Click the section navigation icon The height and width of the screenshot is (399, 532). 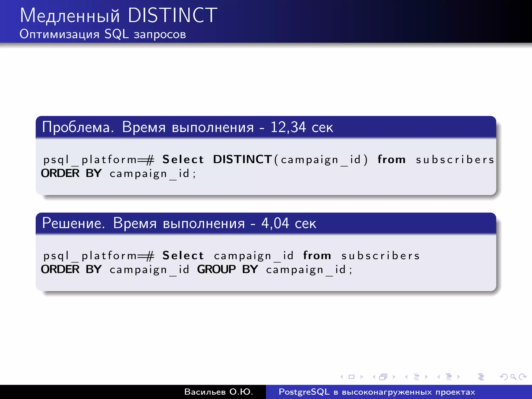tap(449, 377)
